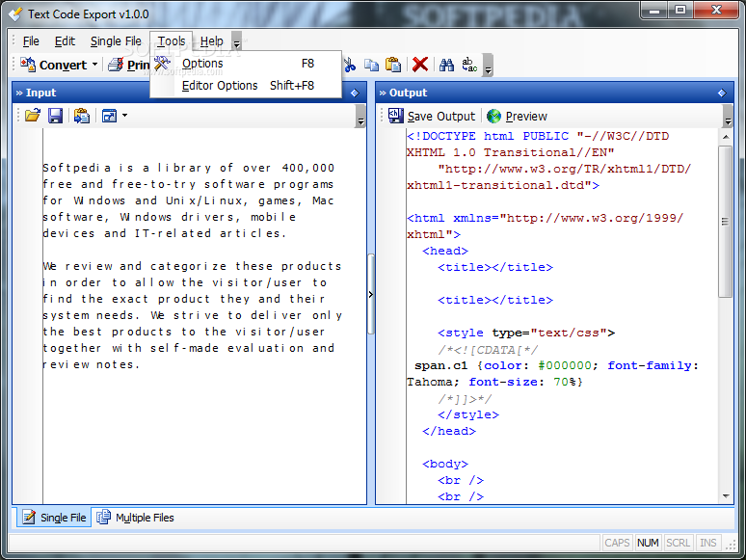Open the Convert dropdown arrow
Viewport: 746px width, 560px height.
pos(94,65)
